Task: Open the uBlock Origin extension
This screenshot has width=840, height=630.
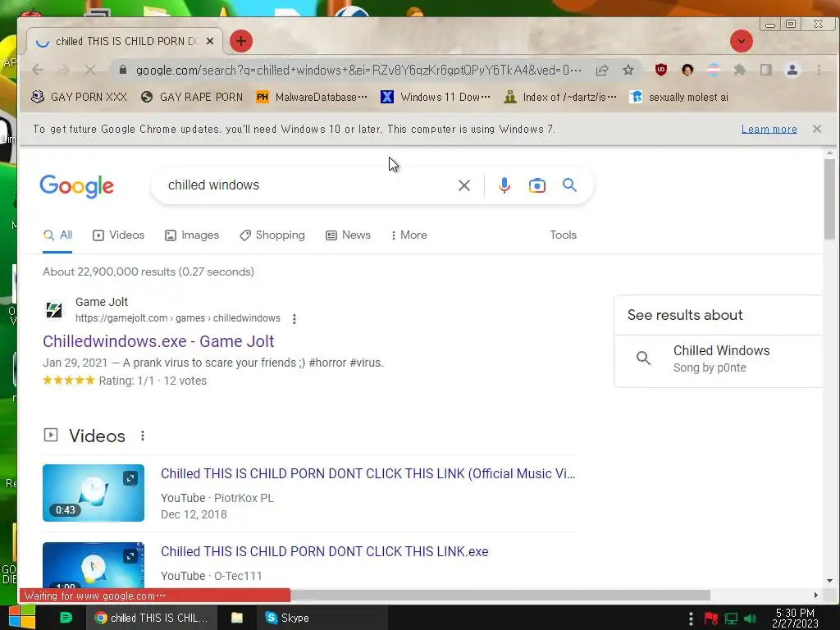Action: 661,70
